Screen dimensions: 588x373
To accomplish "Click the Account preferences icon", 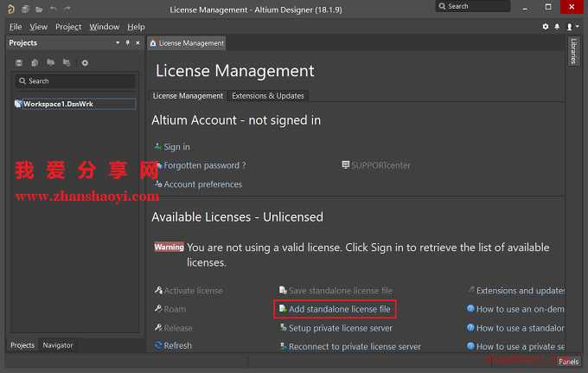I will pos(158,183).
